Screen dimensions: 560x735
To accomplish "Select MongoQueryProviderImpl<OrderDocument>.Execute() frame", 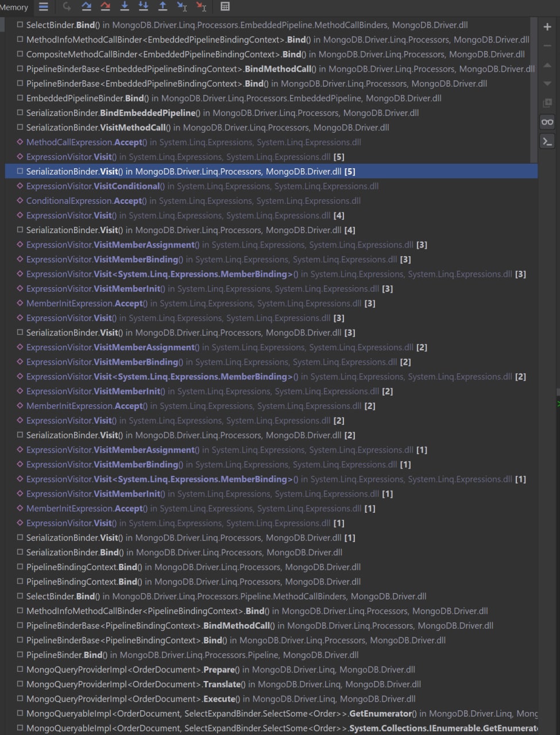I will click(271, 699).
